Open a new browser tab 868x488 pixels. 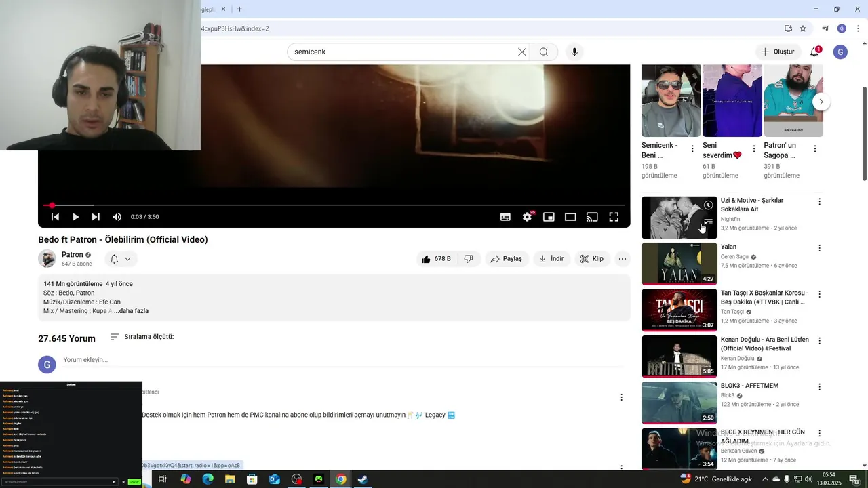point(239,9)
